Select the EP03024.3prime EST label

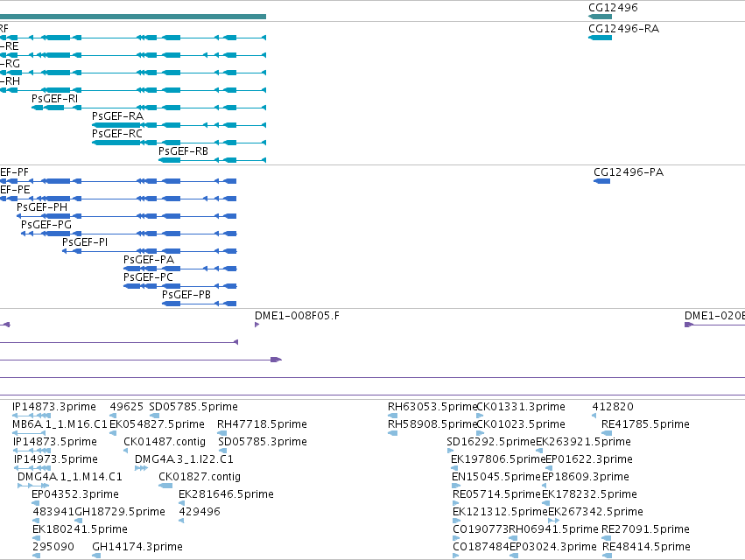click(553, 547)
